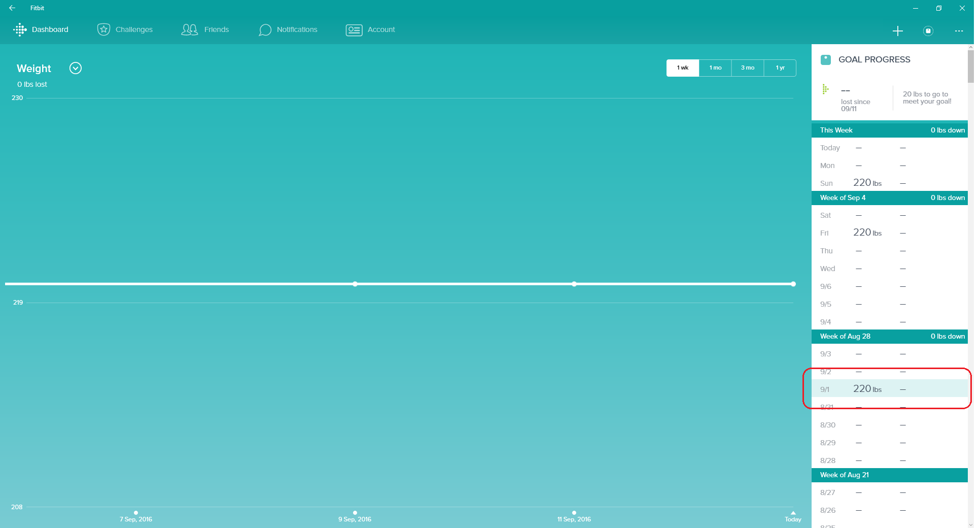Click the Goal Progress scale icon

825,59
